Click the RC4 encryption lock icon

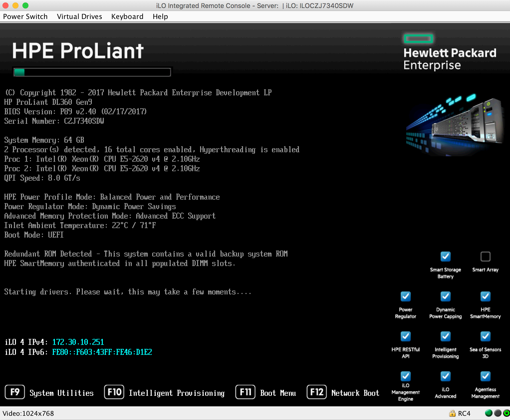(x=452, y=413)
